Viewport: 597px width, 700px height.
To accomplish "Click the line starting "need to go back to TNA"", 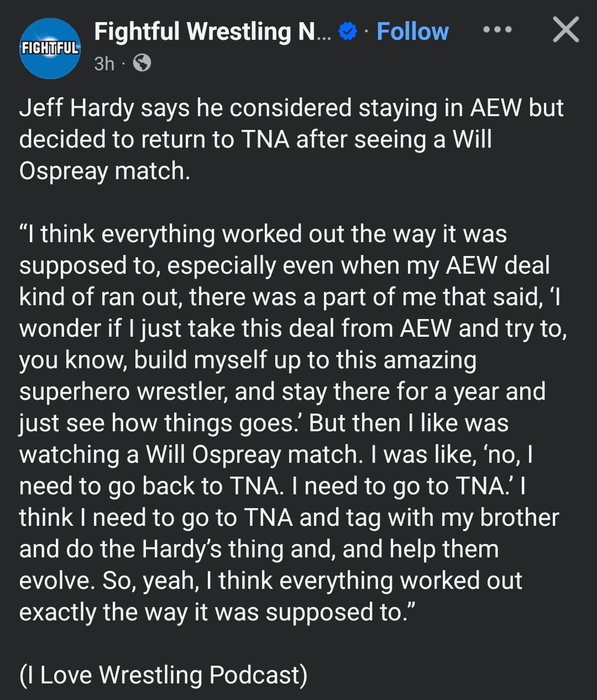I will click(272, 486).
